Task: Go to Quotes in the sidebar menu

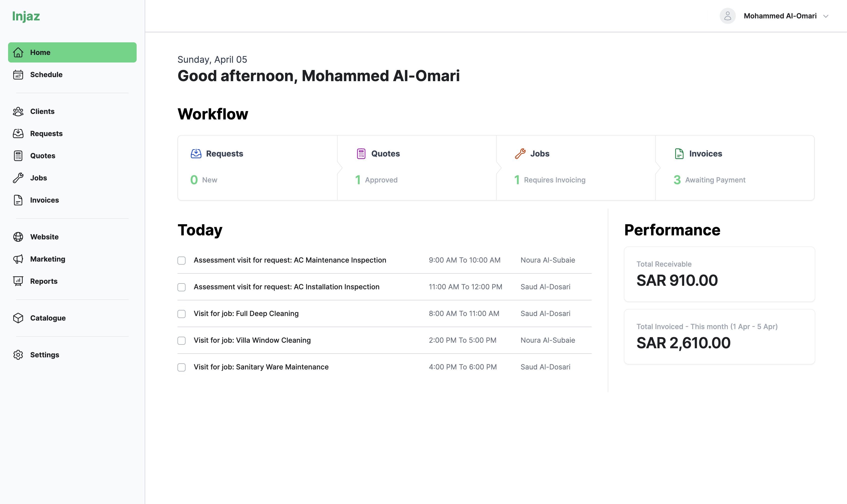Action: point(42,155)
